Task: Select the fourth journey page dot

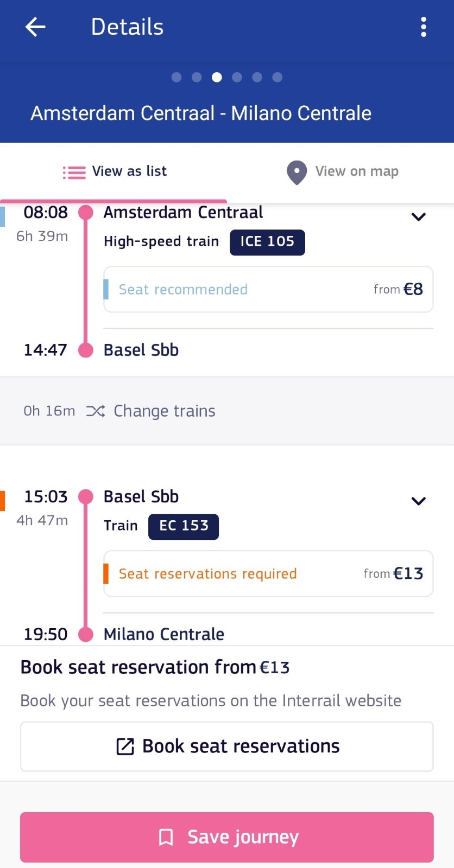Action: click(237, 77)
